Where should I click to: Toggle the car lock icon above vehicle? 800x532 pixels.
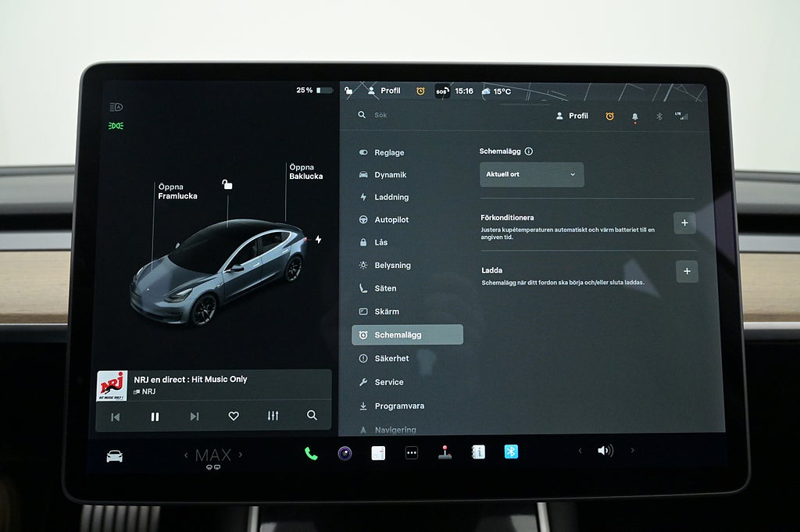click(x=227, y=184)
